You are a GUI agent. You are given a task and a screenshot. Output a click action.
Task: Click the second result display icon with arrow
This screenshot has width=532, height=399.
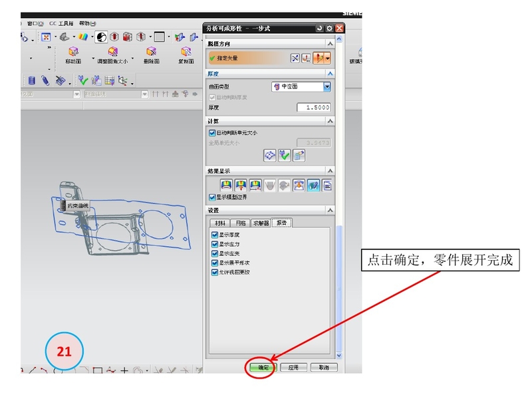click(241, 186)
